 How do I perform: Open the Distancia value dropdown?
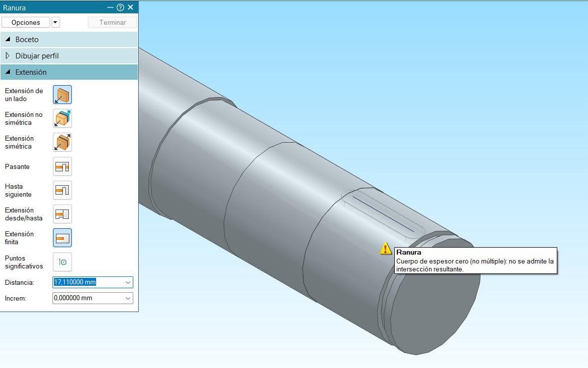[128, 282]
